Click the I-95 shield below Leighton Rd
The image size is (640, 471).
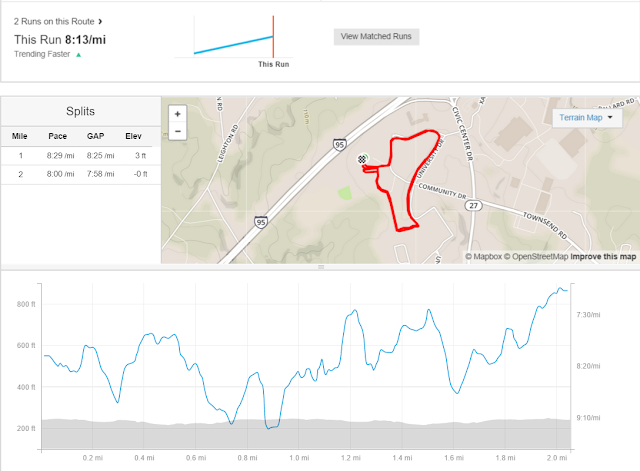[261, 221]
